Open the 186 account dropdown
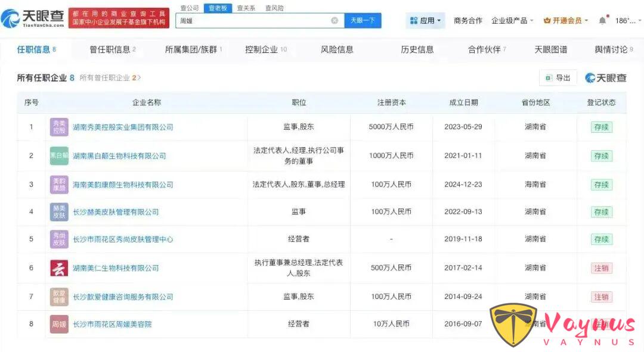 [x=624, y=20]
